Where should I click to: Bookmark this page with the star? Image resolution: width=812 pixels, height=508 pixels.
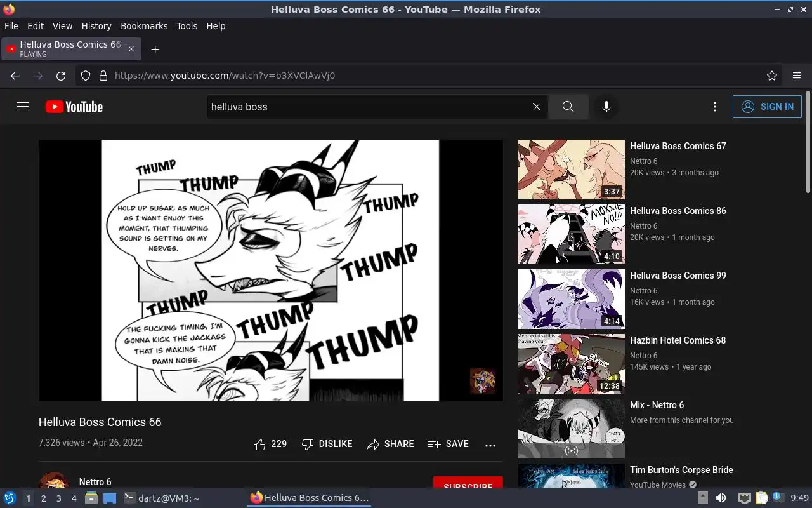[772, 76]
